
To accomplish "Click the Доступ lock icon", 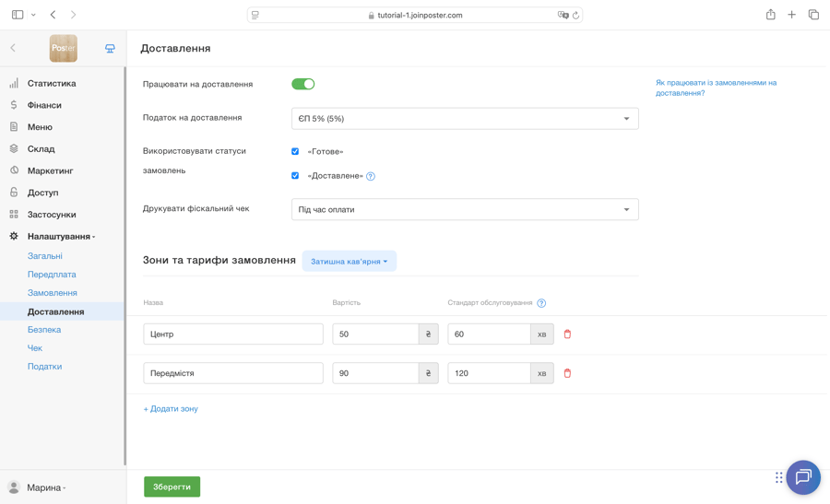I will tap(14, 192).
